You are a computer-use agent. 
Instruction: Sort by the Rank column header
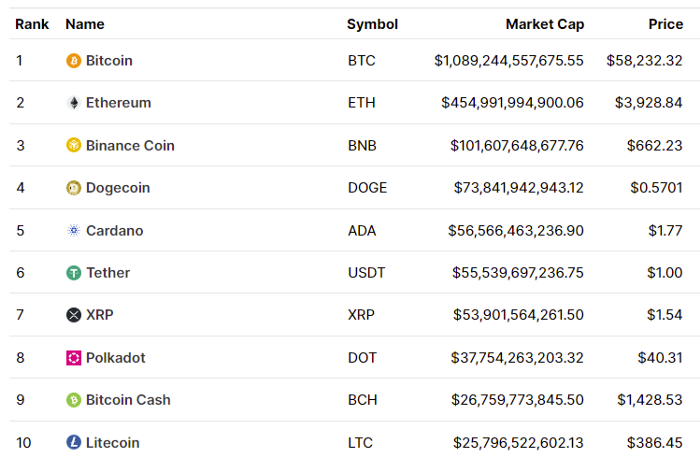32,24
